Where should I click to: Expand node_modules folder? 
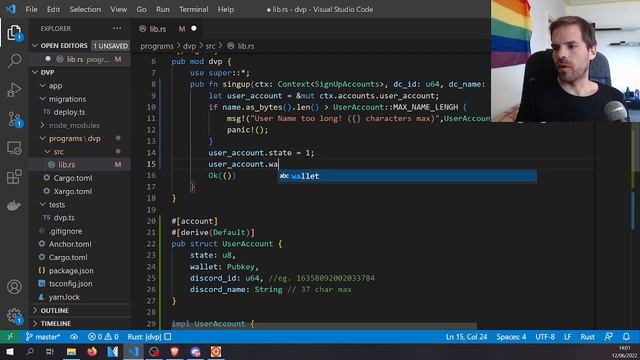pos(73,125)
